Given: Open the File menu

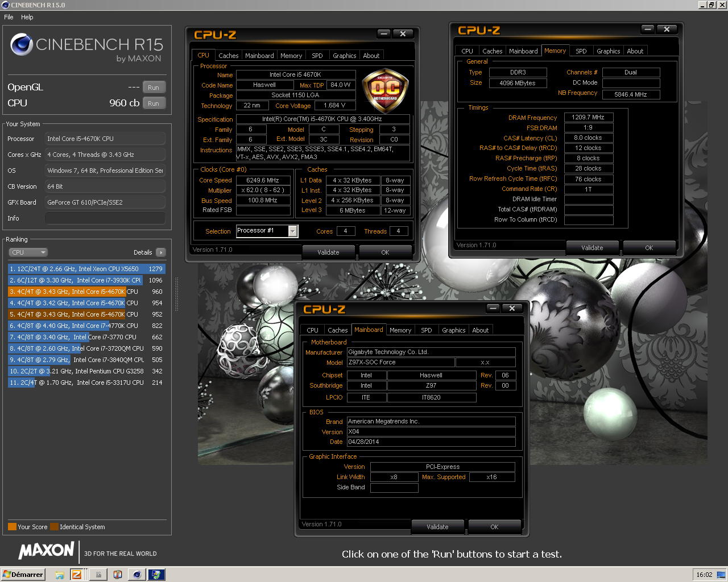Looking at the screenshot, I should coord(9,17).
